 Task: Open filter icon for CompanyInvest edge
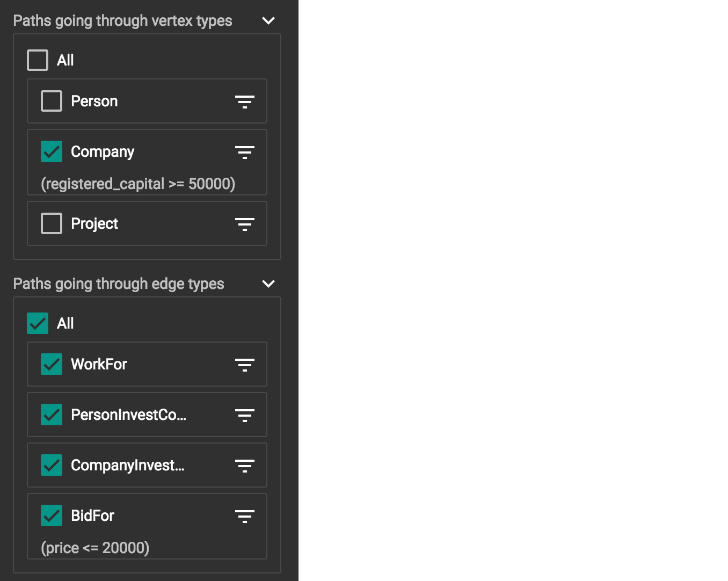pyautogui.click(x=245, y=466)
